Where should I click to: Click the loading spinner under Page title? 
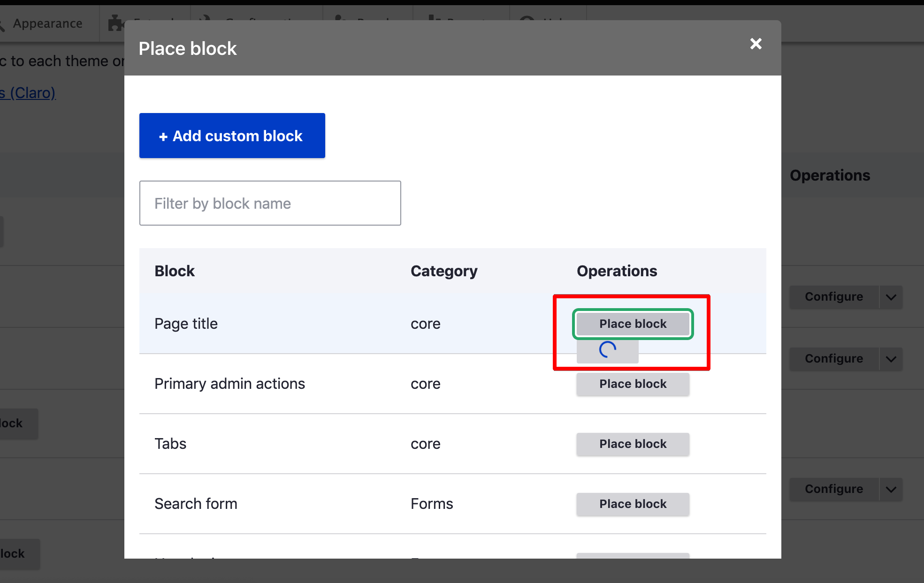(607, 350)
